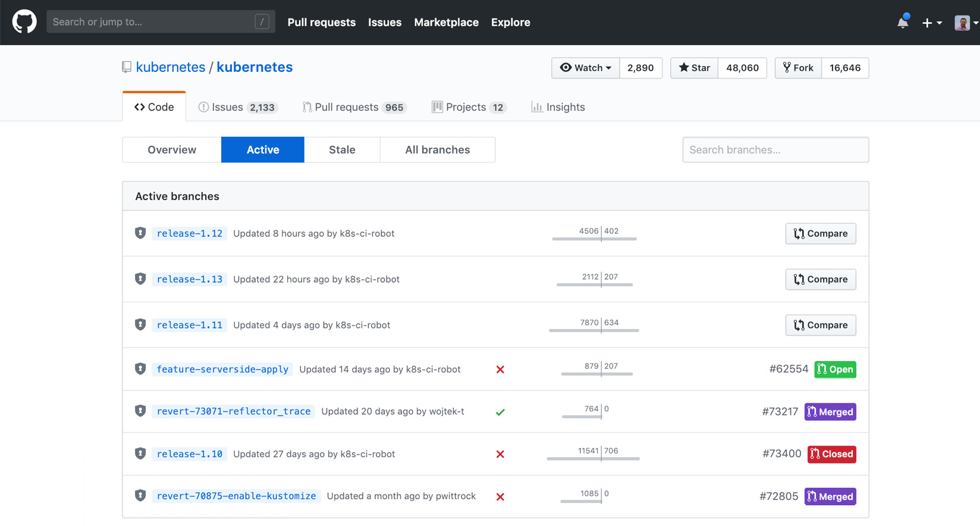Click the protected shield icon beside release-1.12
Viewport: 980px width, 526px height.
tap(140, 233)
